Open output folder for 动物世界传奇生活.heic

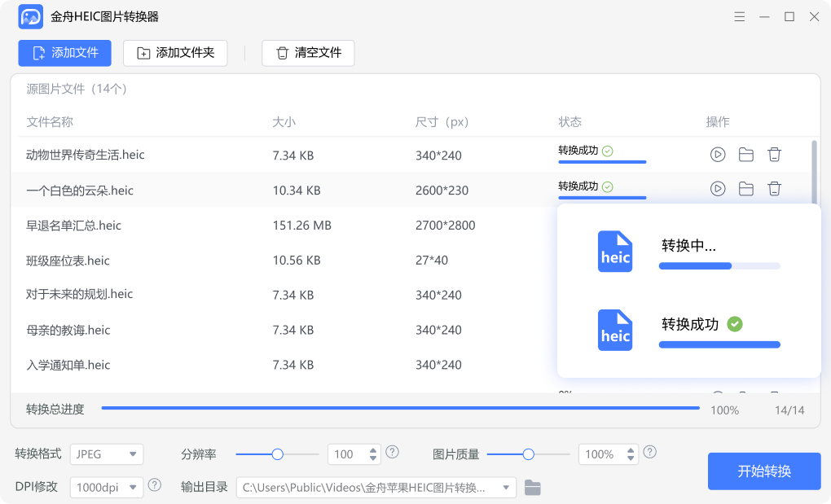pyautogui.click(x=745, y=154)
